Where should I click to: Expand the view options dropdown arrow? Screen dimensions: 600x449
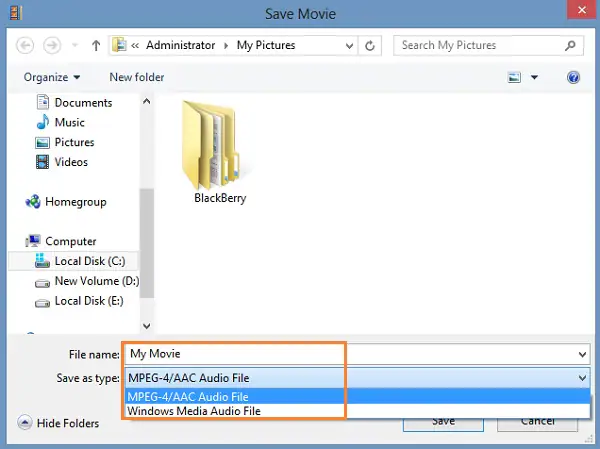tap(534, 77)
